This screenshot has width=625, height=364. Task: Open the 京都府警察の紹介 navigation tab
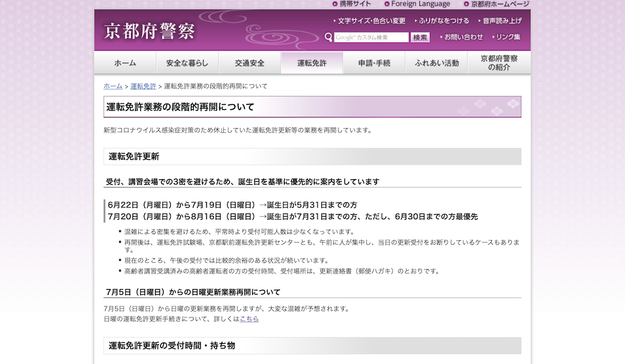499,63
